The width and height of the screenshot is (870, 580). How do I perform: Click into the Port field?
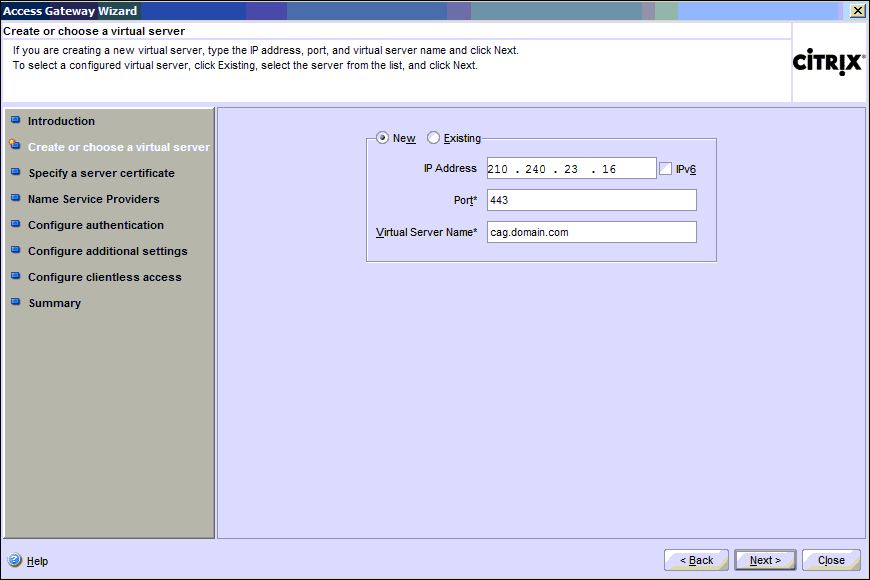point(591,200)
